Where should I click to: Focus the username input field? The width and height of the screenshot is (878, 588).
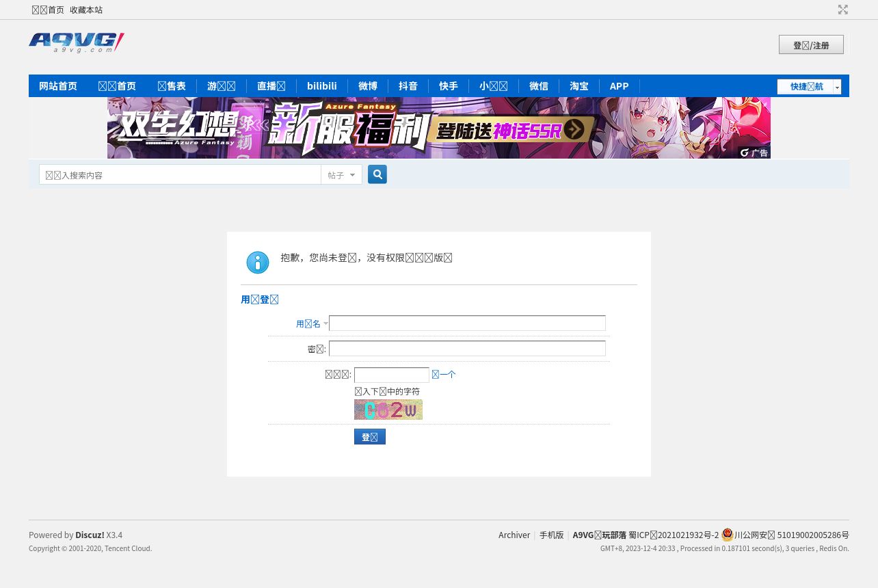[467, 323]
